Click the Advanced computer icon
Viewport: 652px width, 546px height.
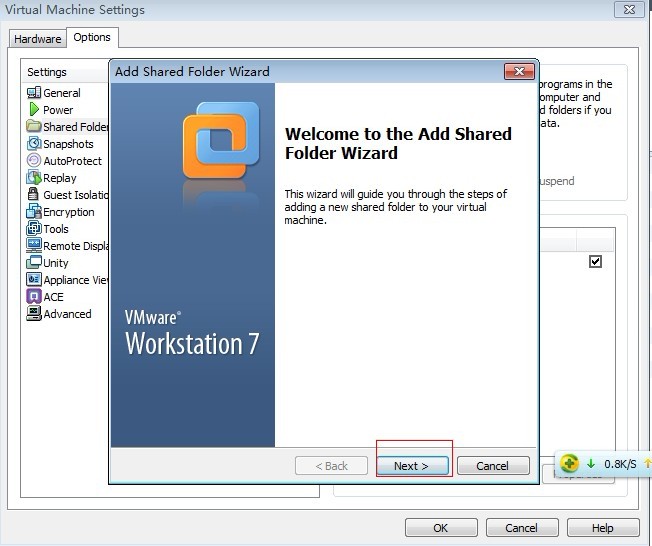click(34, 314)
